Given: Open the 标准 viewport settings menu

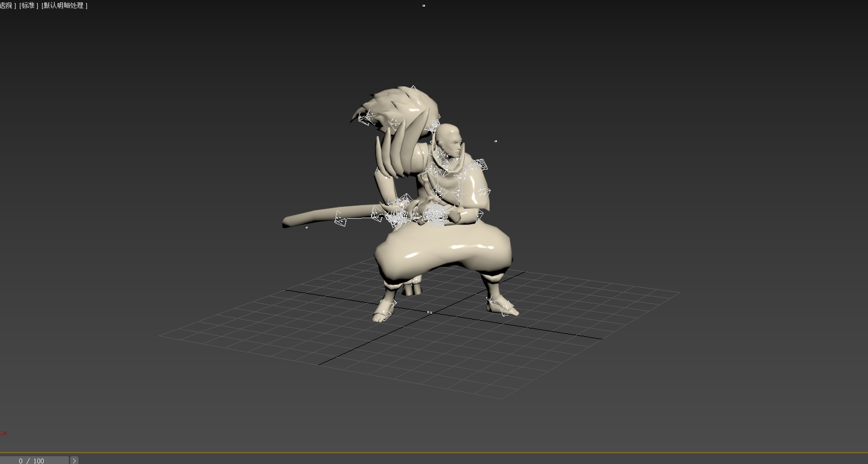Looking at the screenshot, I should click(28, 5).
